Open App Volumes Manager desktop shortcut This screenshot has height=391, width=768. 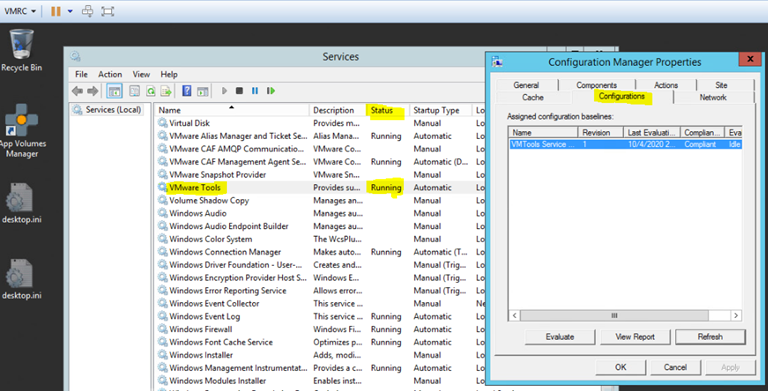click(22, 130)
